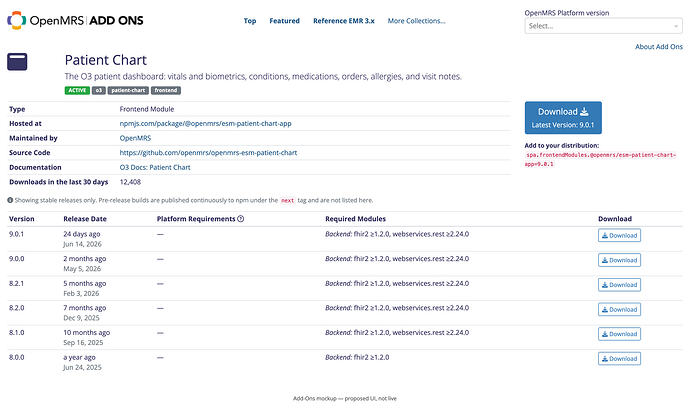Open the npmjs.com package link
690x408 pixels.
point(206,124)
